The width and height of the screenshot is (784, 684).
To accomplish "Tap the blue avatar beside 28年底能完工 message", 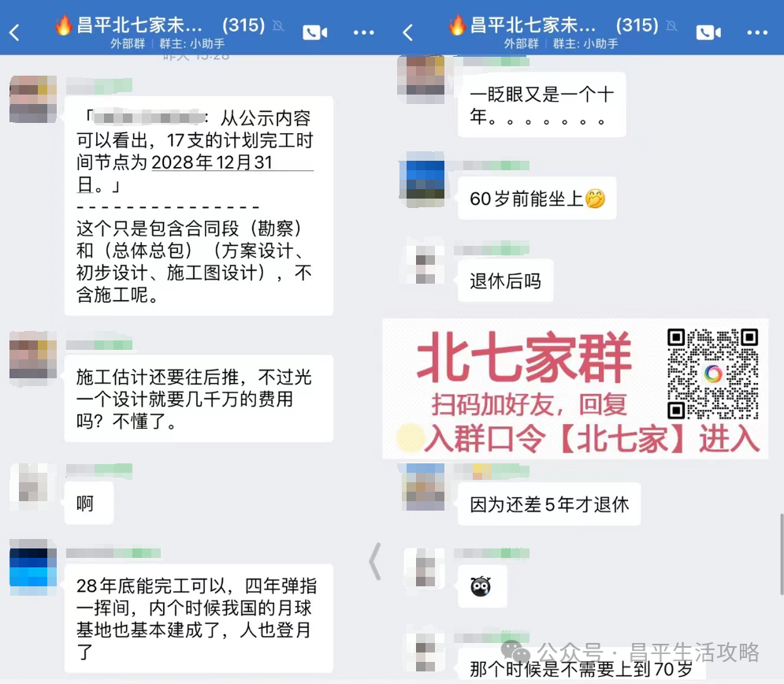I will coord(33,567).
